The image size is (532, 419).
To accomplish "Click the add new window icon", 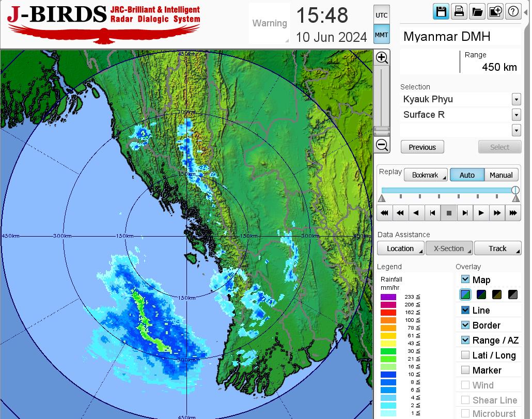I will point(495,12).
